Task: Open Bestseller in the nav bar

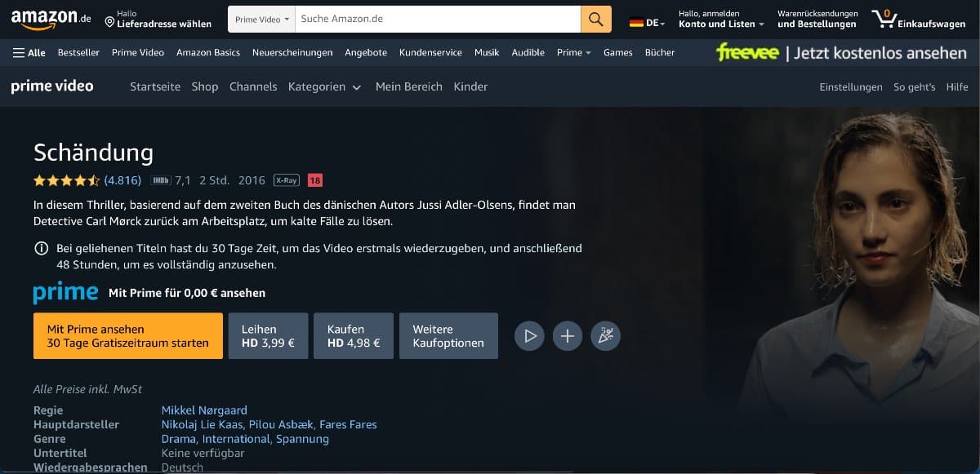Action: click(78, 52)
